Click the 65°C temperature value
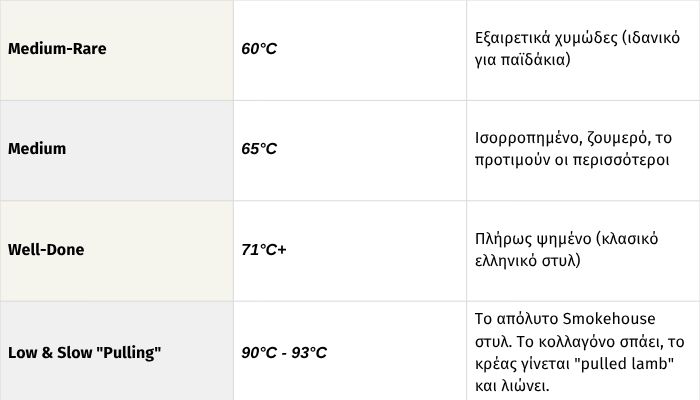The height and width of the screenshot is (400, 700). pyautogui.click(x=259, y=149)
